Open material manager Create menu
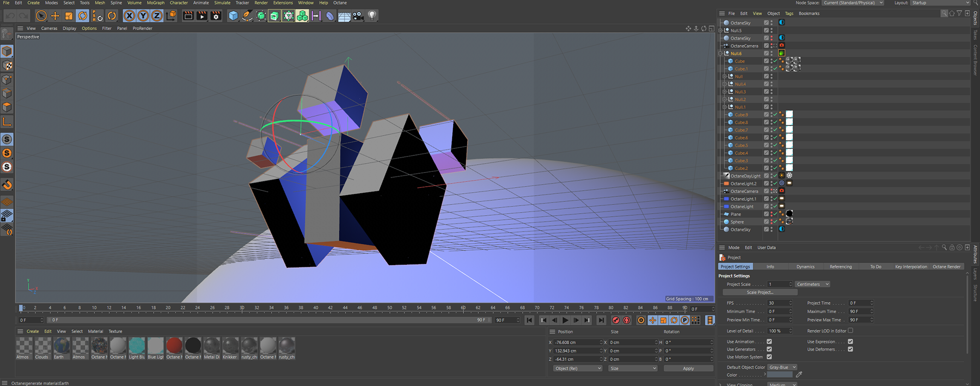This screenshot has width=980, height=386. tap(33, 331)
